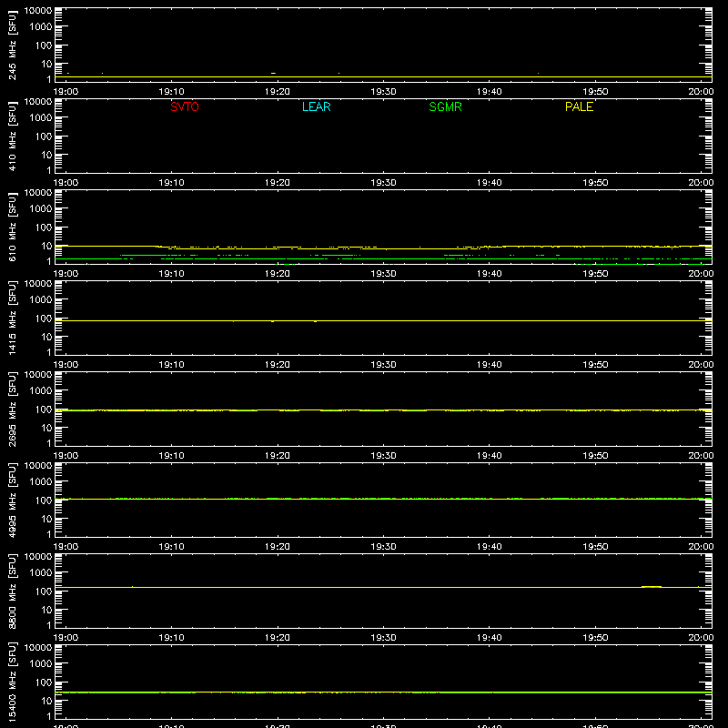Click the 1000 label on 4995 MHz axis
The width and height of the screenshot is (728, 728).
(x=41, y=482)
